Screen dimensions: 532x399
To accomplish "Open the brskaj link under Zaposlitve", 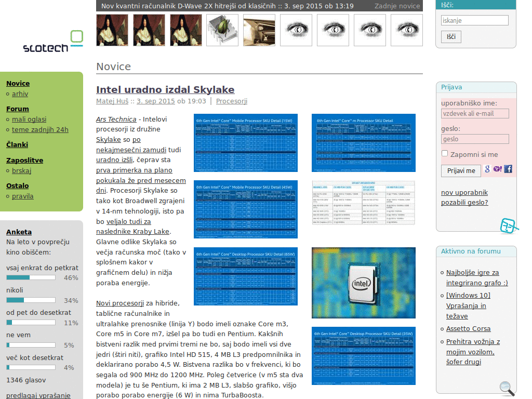I will pyautogui.click(x=22, y=170).
